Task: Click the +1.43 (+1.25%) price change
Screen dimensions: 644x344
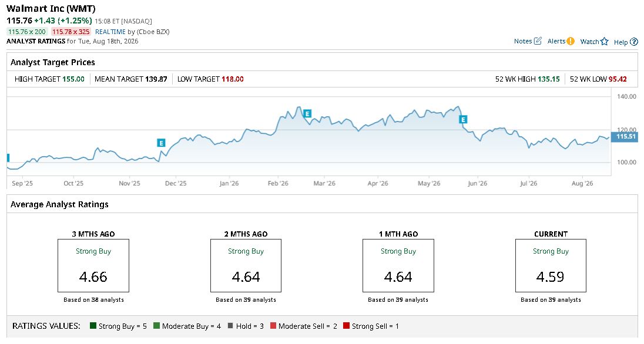Action: pyautogui.click(x=63, y=21)
